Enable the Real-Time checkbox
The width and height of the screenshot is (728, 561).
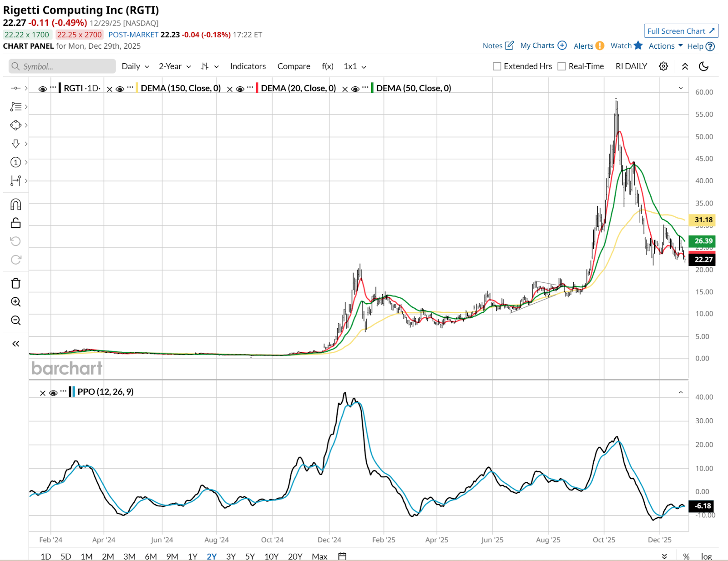[x=561, y=66]
